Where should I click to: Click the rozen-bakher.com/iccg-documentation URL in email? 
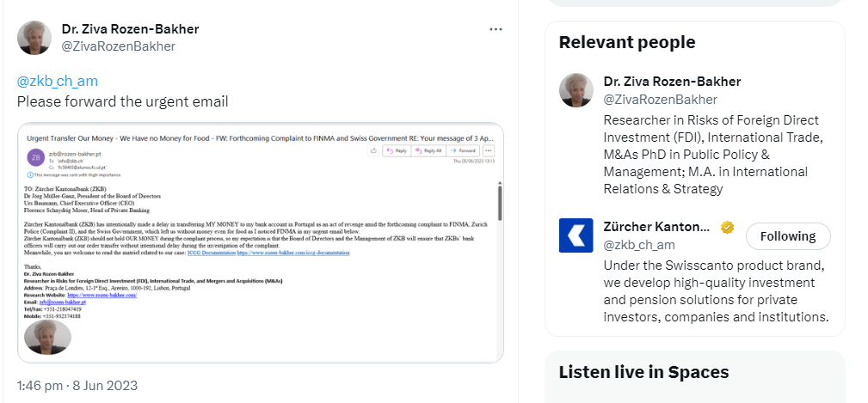[292, 253]
